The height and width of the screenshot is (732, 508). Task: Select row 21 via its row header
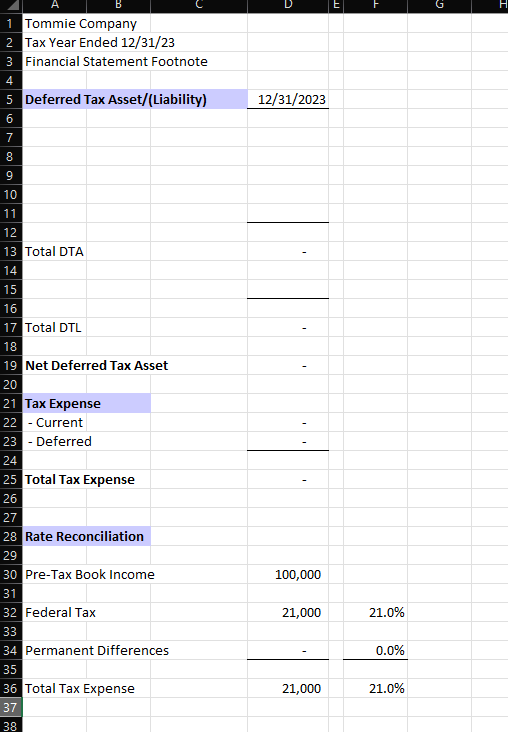pos(11,403)
